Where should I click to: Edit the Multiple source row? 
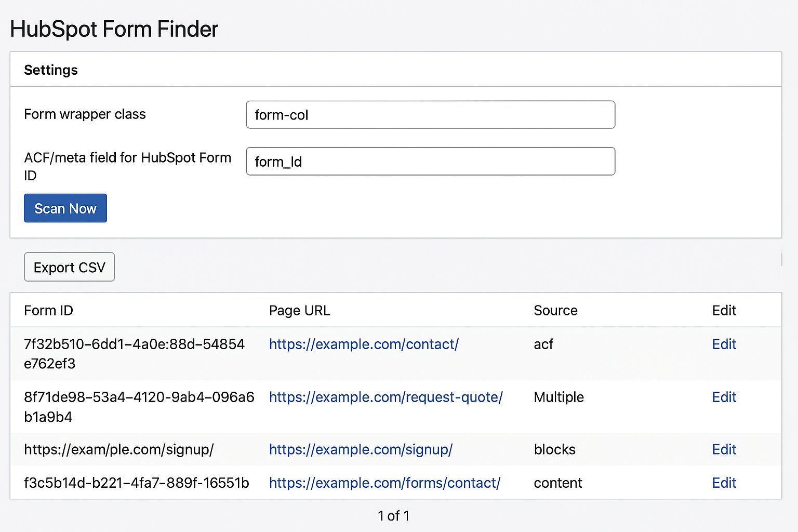coord(724,397)
